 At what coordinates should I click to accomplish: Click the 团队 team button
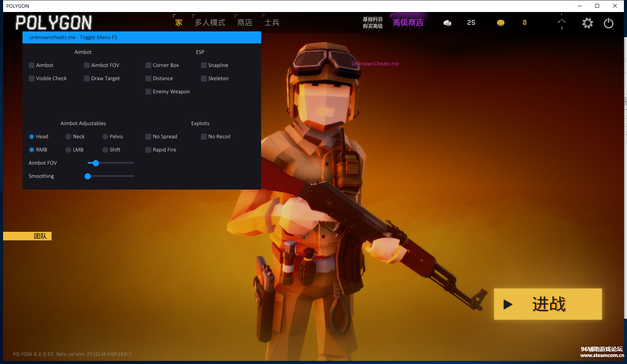(28, 236)
